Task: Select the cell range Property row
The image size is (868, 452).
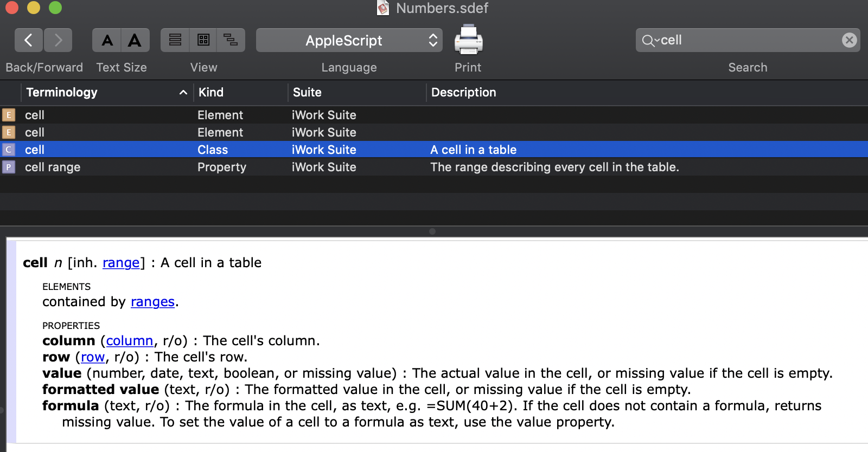Action: 217,167
